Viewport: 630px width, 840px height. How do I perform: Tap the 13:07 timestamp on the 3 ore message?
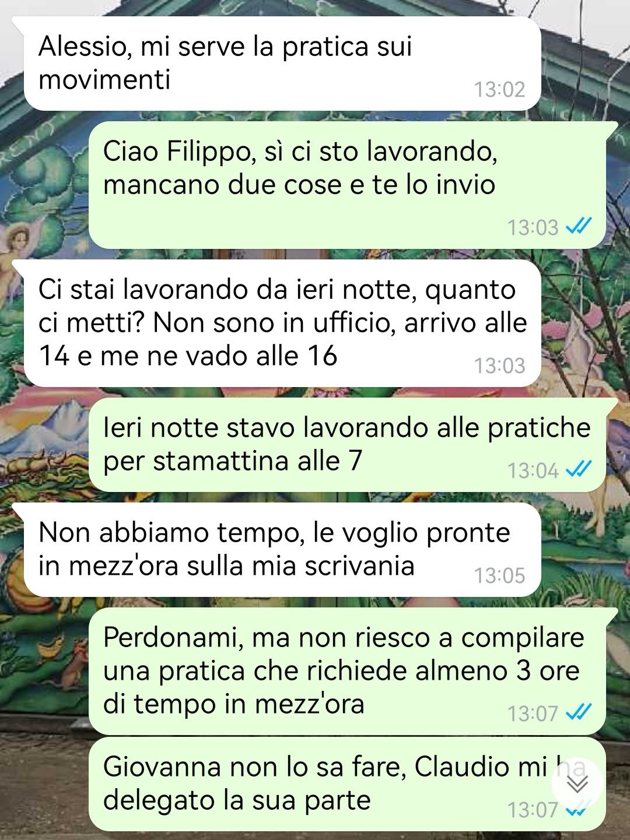click(533, 713)
